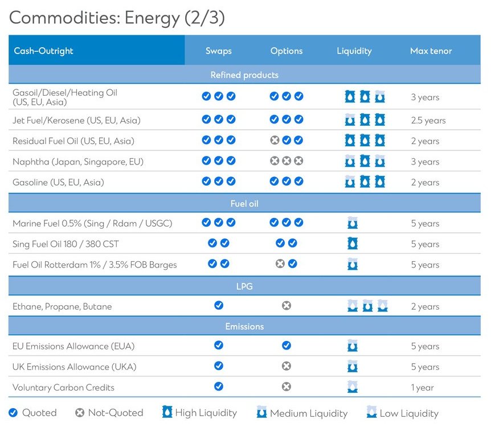Click the Liquidity column header
The image size is (491, 448).
[x=354, y=51]
